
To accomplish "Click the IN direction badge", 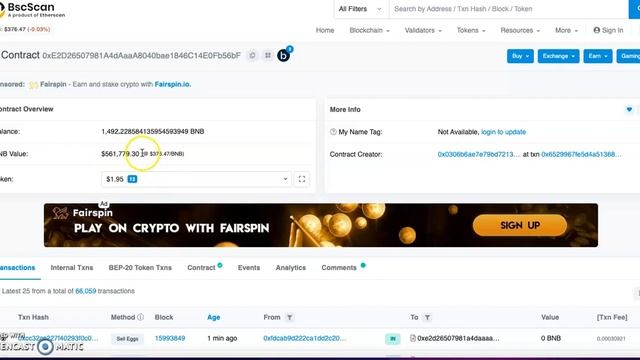I will 393,338.
